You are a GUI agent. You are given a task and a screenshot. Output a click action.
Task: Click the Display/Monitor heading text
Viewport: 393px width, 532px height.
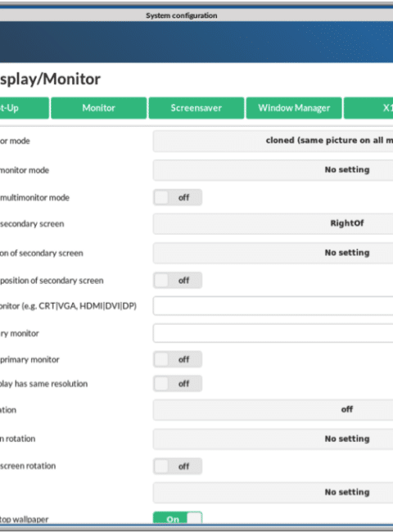[x=50, y=79]
